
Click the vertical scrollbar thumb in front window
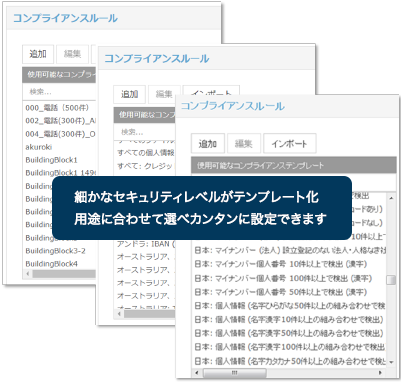[x=391, y=280]
